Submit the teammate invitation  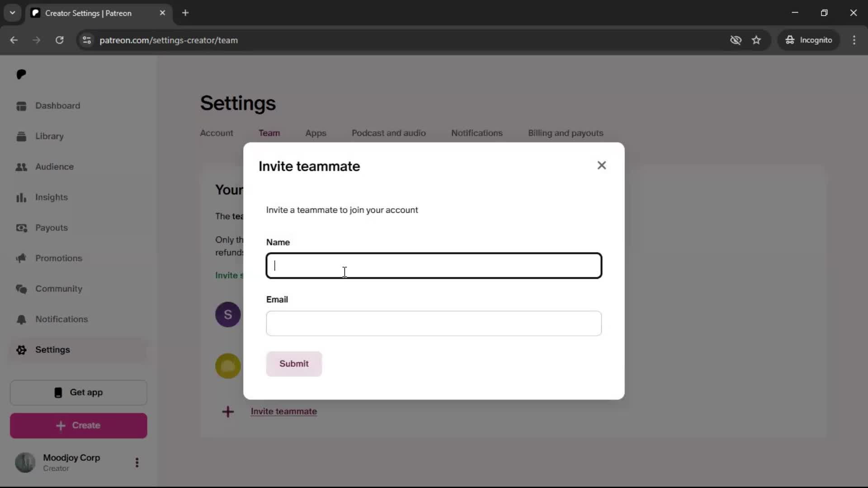tap(294, 364)
